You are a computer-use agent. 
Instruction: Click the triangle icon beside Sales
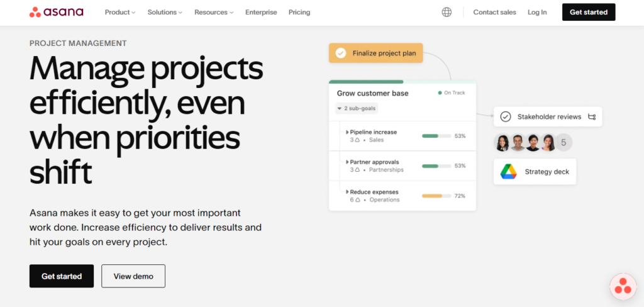point(357,140)
